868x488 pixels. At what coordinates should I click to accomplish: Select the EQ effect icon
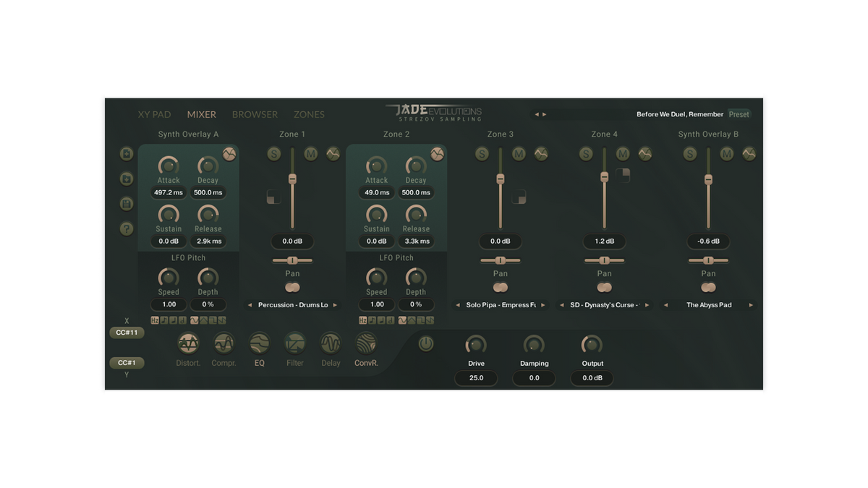pyautogui.click(x=259, y=343)
